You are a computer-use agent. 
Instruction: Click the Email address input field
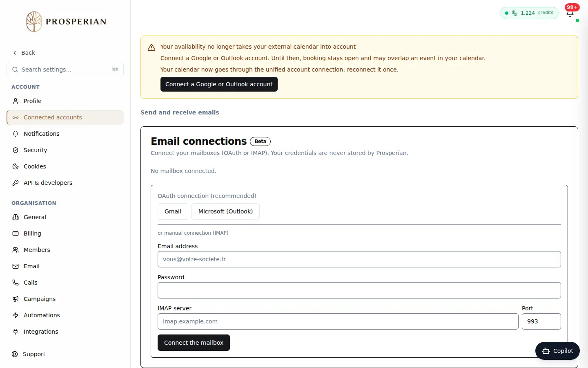359,259
